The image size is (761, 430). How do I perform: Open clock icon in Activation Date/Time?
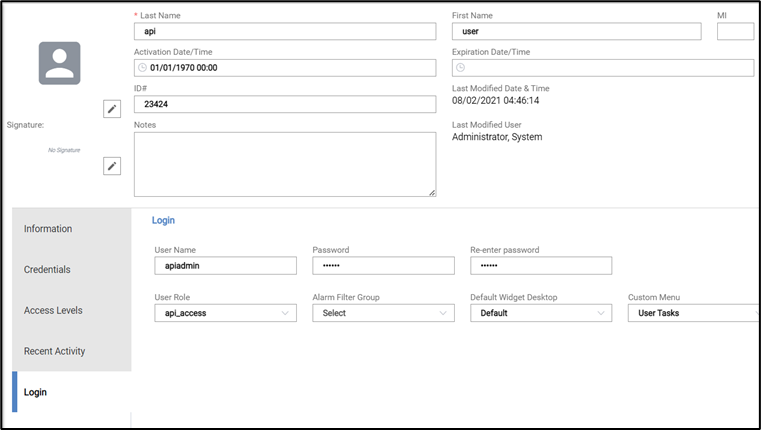point(142,68)
